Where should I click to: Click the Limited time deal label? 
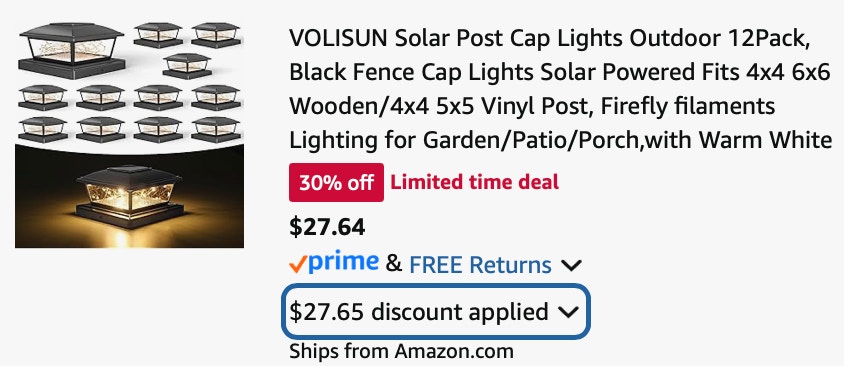(x=475, y=182)
